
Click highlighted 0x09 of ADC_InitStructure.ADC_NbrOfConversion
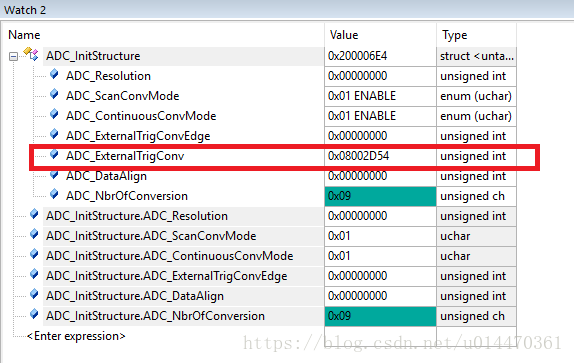coord(380,316)
